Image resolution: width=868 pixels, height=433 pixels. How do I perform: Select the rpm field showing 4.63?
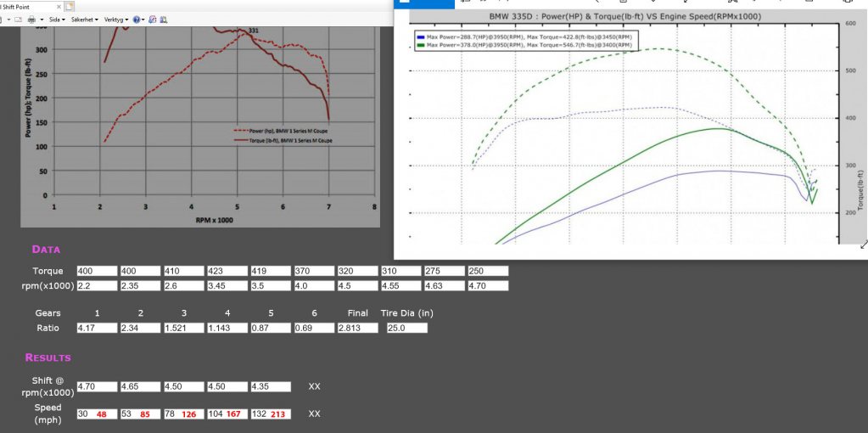pos(445,286)
